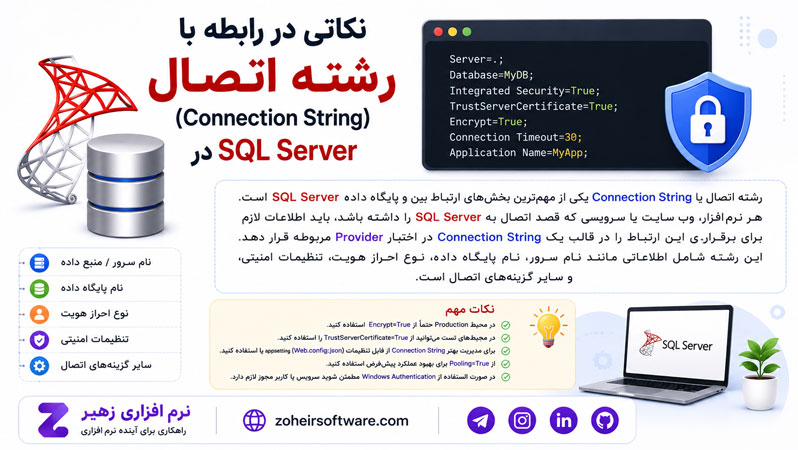The image size is (798, 450).
Task: Click 'راهکاری برای آینده نرم افزاری' tagline
Action: coord(133,431)
